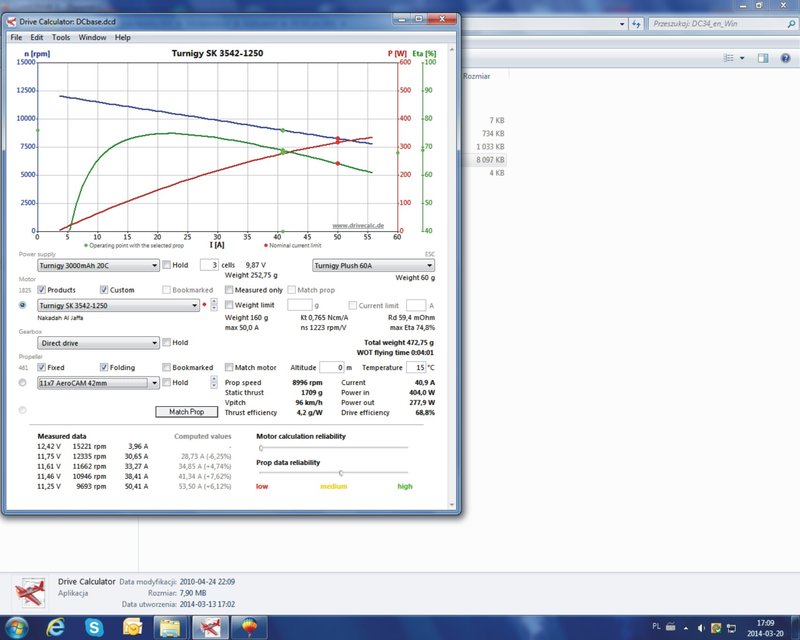This screenshot has height=640, width=800.
Task: Open Internet Explorer from the taskbar
Action: click(x=55, y=627)
